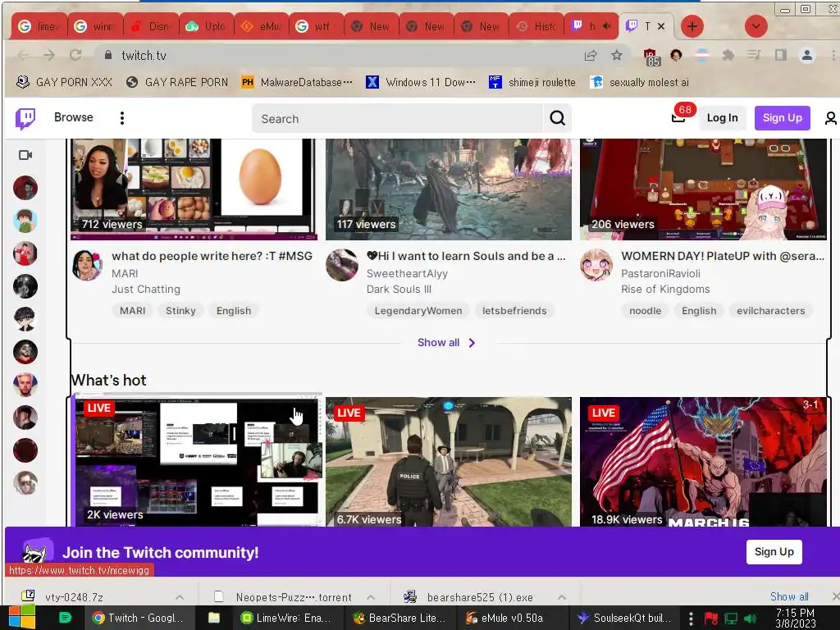Click the volume speaker icon in the system tray
Screen dimensions: 840x630
click(750, 619)
